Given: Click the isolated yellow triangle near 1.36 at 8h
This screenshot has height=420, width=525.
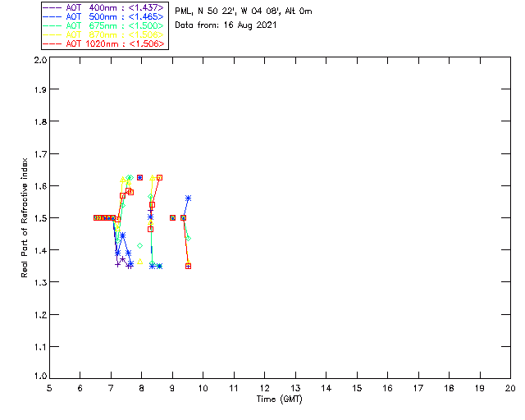Looking at the screenshot, I should coord(140,261).
